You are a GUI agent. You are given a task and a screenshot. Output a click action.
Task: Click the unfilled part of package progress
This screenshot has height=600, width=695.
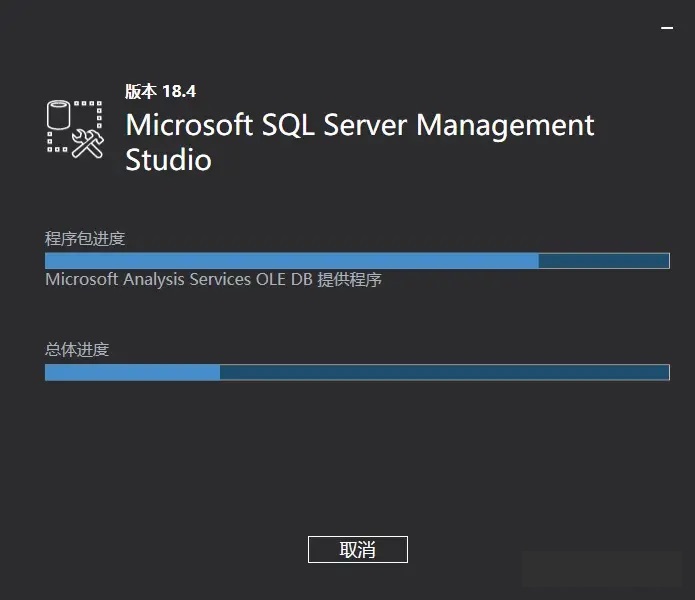(x=603, y=261)
